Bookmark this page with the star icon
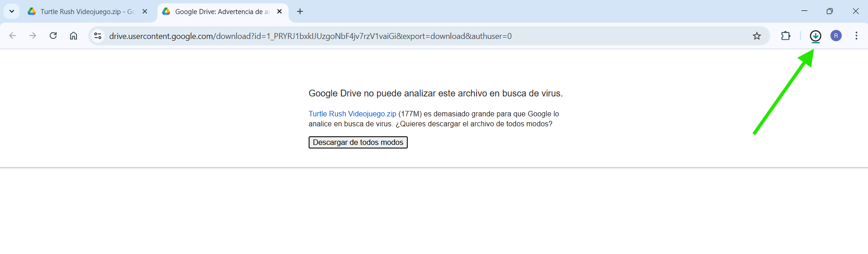The width and height of the screenshot is (868, 254). tap(757, 36)
